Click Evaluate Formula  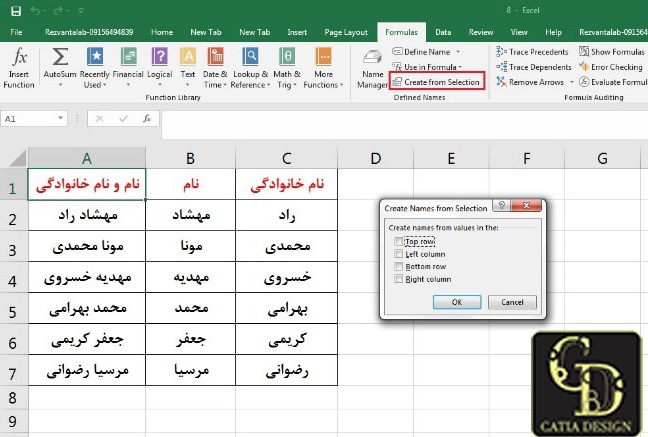point(613,82)
